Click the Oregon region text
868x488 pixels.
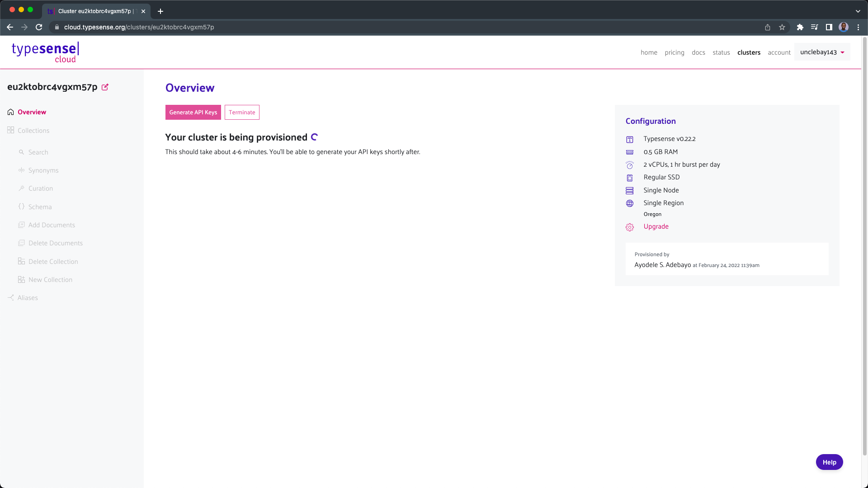pos(652,214)
